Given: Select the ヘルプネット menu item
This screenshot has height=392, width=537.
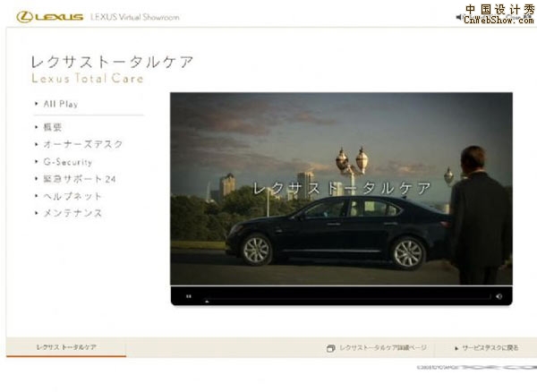Looking at the screenshot, I should tap(72, 196).
